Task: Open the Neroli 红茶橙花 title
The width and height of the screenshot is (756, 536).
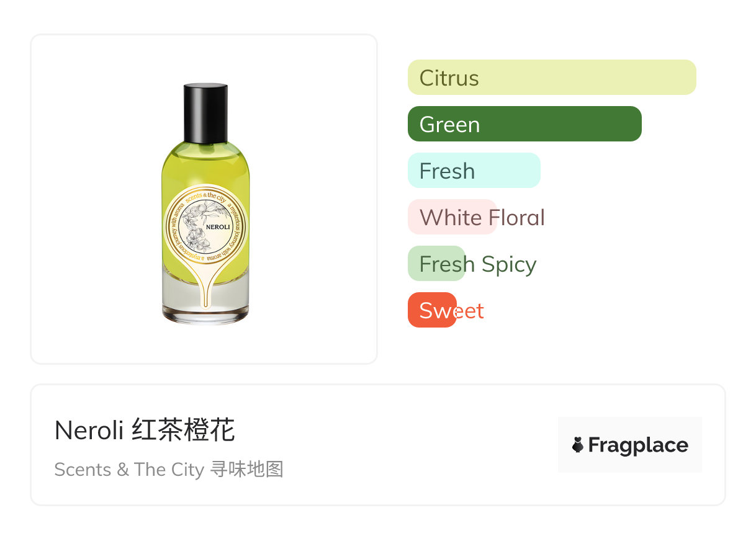Action: click(x=145, y=430)
